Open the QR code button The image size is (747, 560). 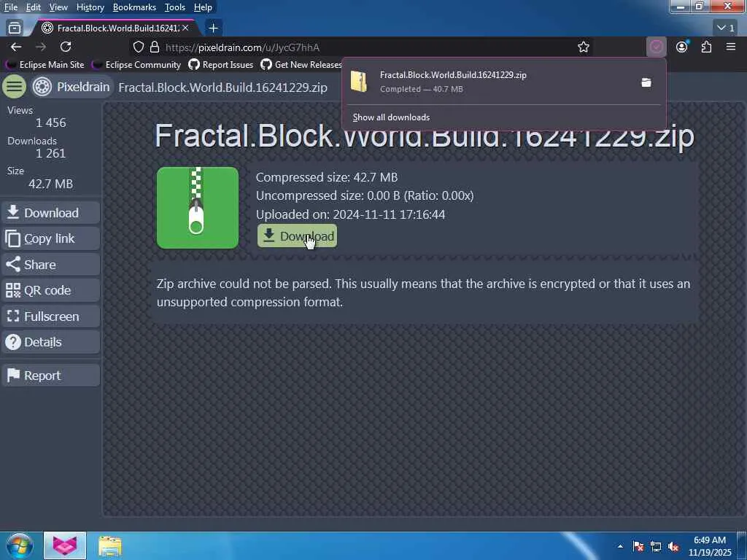click(x=51, y=290)
